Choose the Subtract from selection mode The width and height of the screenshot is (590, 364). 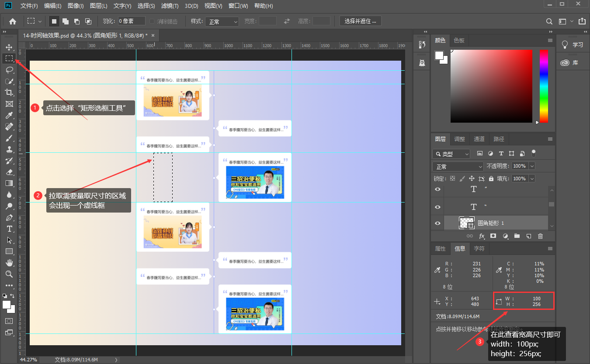coord(77,21)
